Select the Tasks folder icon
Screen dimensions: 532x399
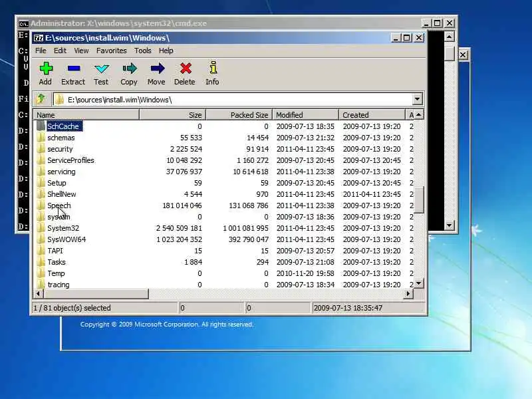(x=41, y=262)
